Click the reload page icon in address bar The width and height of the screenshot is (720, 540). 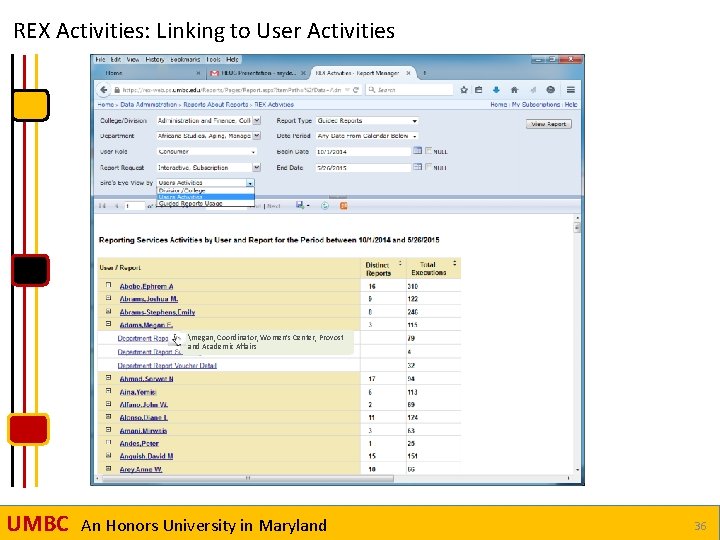point(356,90)
